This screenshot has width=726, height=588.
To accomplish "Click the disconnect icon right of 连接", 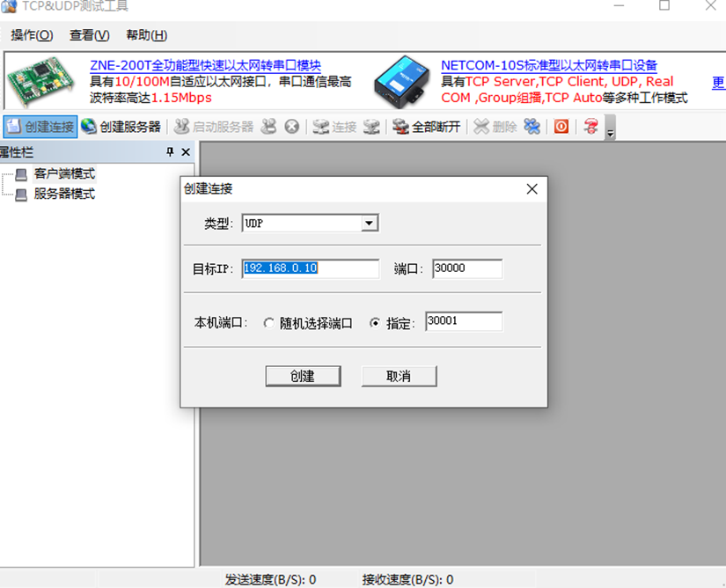I will pos(371,127).
